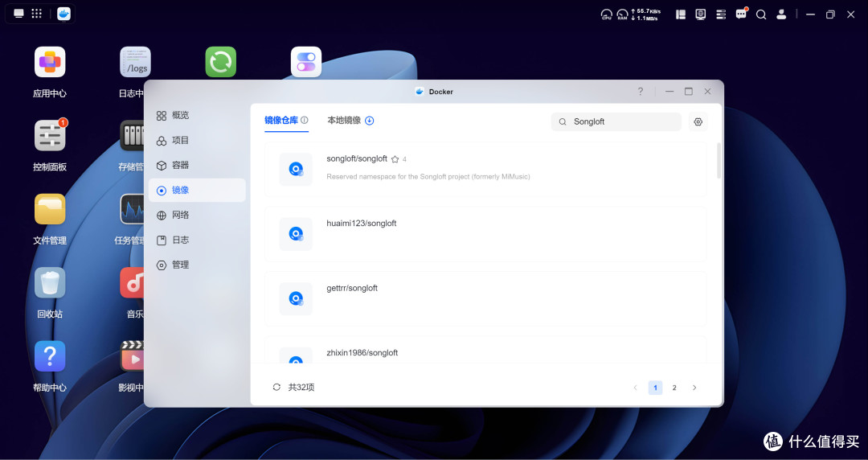Select page 1 in the pagination
The height and width of the screenshot is (460, 868).
coord(656,388)
